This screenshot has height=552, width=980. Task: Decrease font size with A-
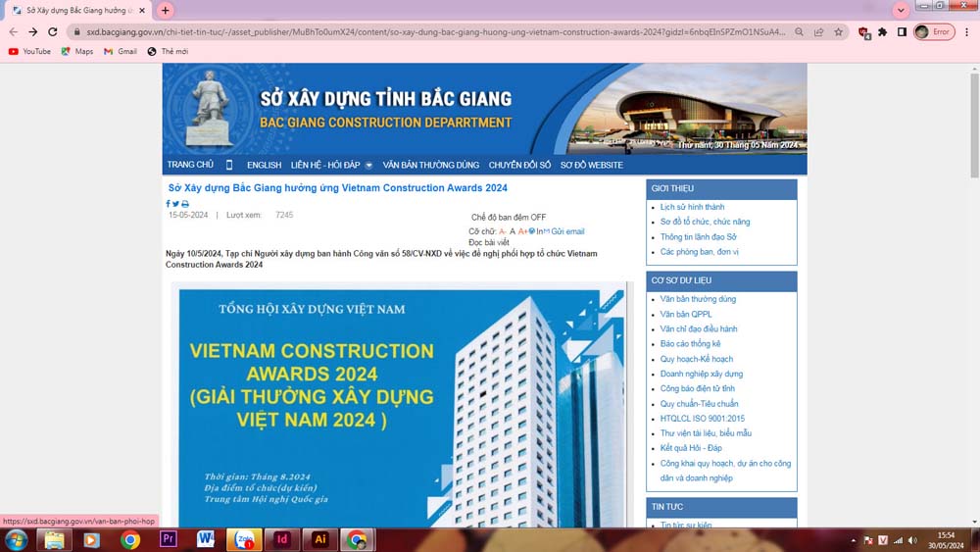pos(503,231)
